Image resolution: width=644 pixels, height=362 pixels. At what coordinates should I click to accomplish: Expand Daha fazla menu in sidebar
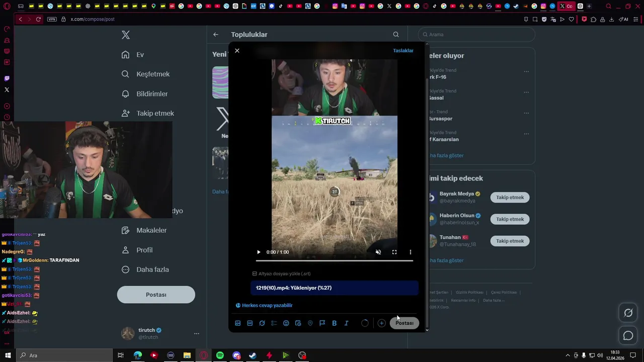[x=145, y=269]
